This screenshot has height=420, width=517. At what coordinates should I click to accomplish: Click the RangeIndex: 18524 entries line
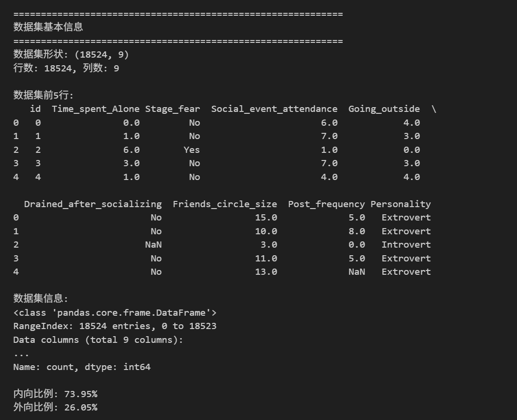(115, 326)
